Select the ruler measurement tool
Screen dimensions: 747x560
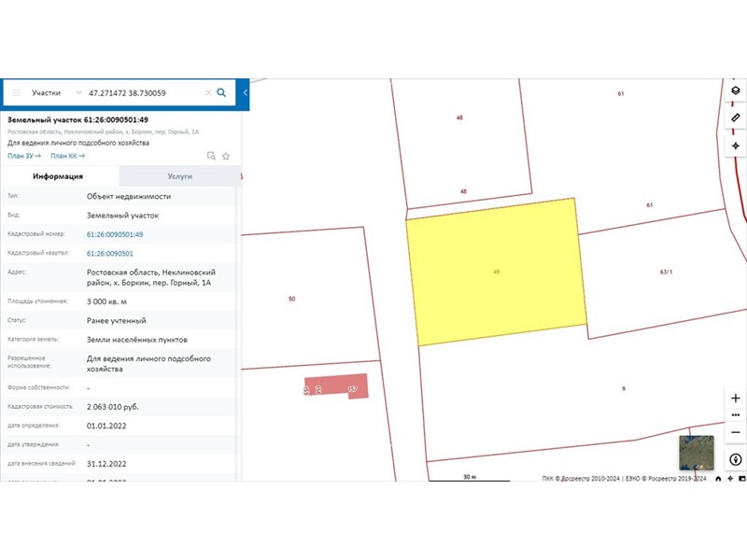[x=735, y=119]
